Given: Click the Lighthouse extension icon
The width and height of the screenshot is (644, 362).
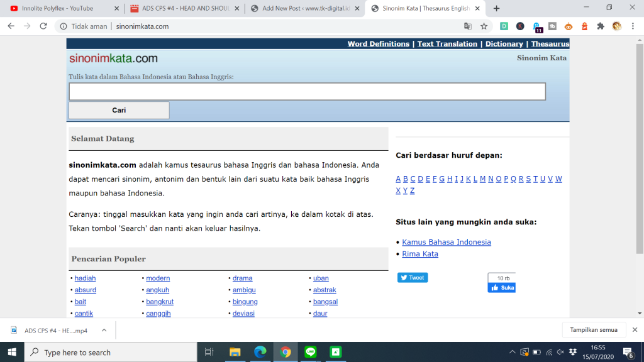Looking at the screenshot, I should (584, 26).
